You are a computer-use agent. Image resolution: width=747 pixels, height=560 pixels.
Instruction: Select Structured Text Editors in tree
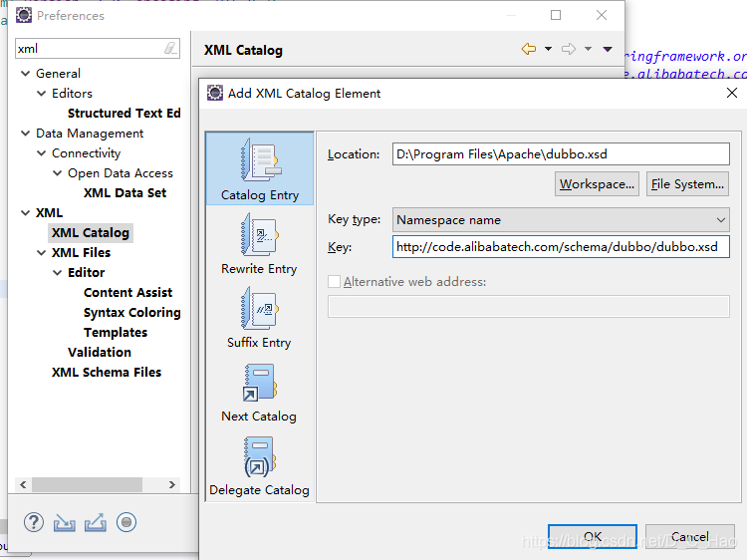click(124, 113)
